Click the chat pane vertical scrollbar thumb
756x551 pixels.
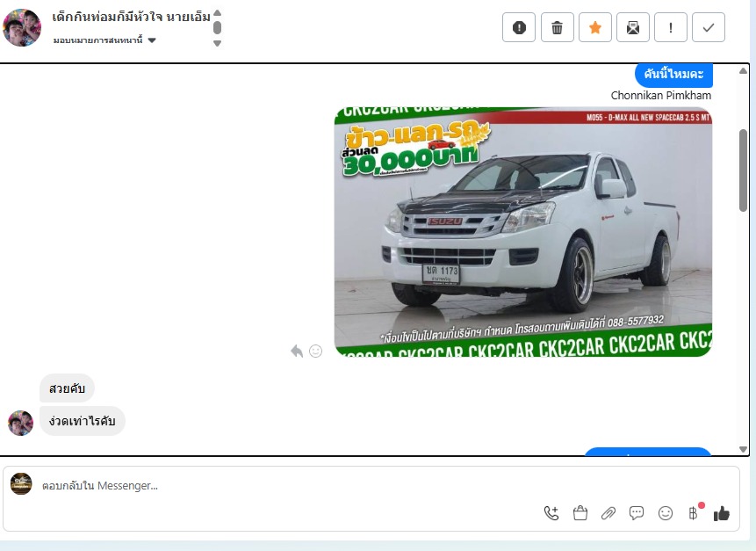(x=743, y=170)
